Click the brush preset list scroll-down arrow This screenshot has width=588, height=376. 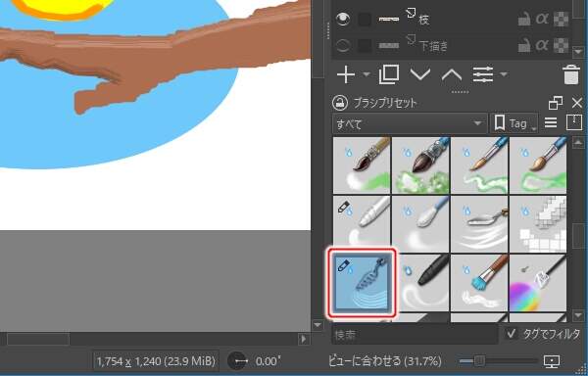(x=578, y=316)
